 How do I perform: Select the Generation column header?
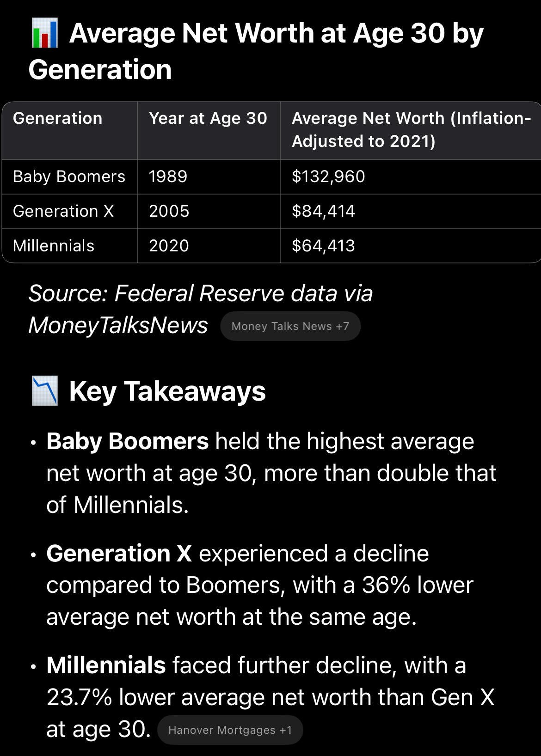point(58,118)
